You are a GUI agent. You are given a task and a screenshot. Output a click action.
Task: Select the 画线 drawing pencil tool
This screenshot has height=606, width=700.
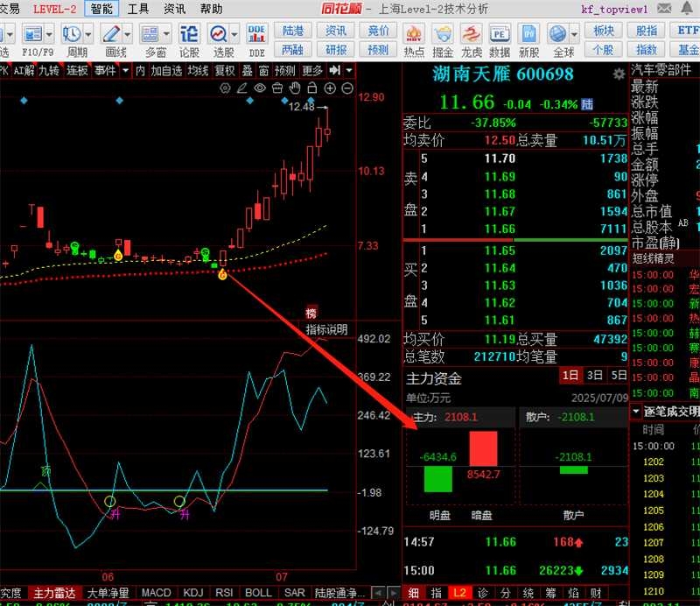tap(111, 34)
